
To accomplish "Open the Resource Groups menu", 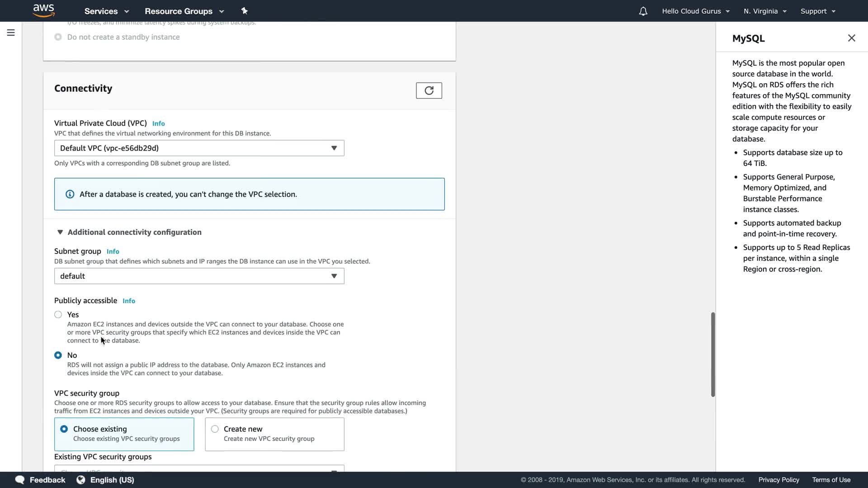I will 184,11.
